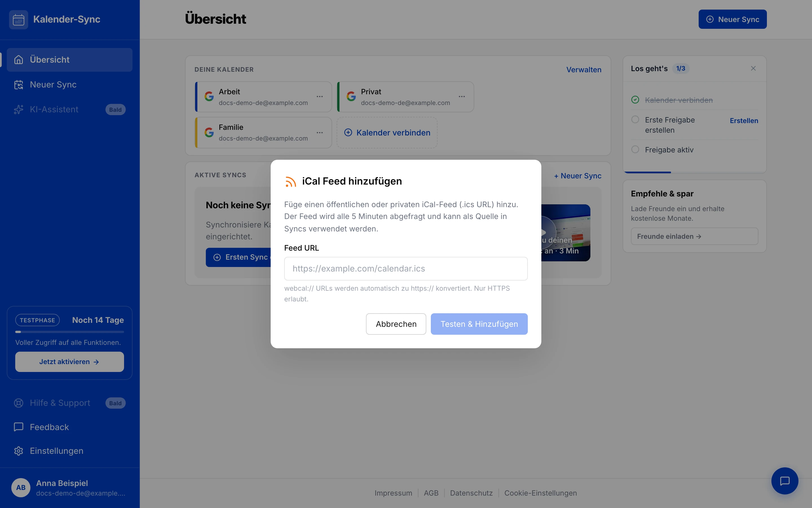
Task: Open Cookie-Einstellungen footer link
Action: [540, 493]
